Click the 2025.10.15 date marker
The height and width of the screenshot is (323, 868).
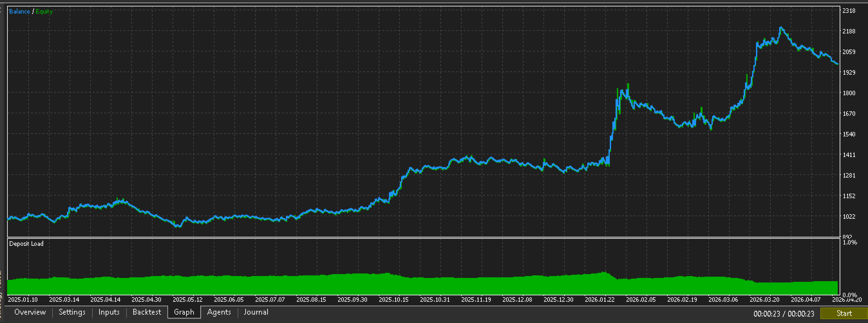[x=393, y=299]
